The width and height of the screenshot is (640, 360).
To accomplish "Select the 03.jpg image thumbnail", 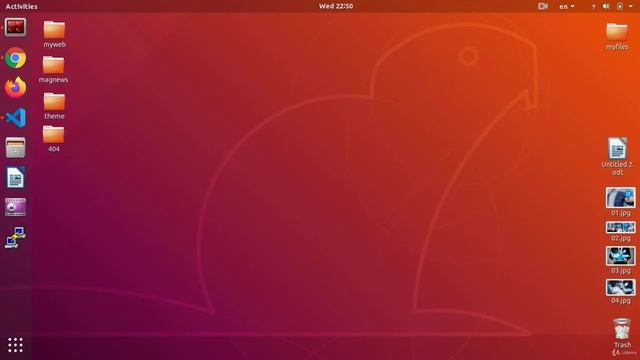I will point(620,256).
